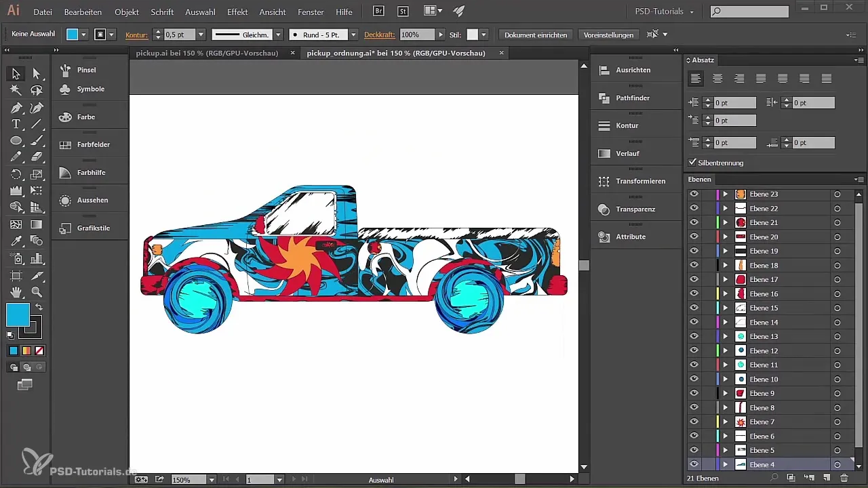
Task: Open the Fenster menu
Action: (x=311, y=12)
